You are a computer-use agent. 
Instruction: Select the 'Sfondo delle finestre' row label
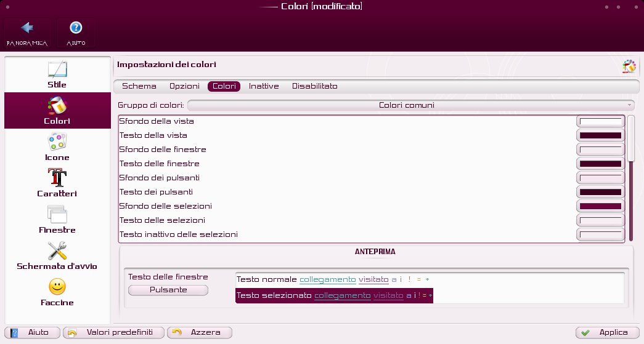tap(163, 150)
